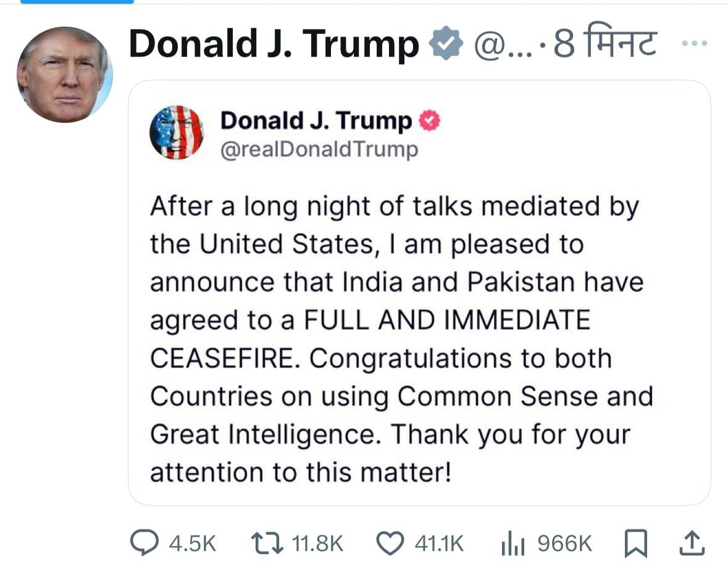Tap the share upload icon

(x=692, y=543)
